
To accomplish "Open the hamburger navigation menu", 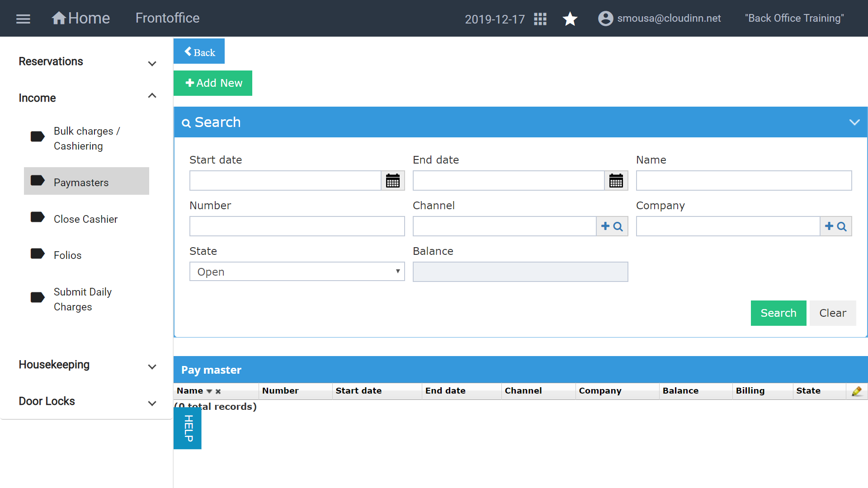I will click(23, 19).
